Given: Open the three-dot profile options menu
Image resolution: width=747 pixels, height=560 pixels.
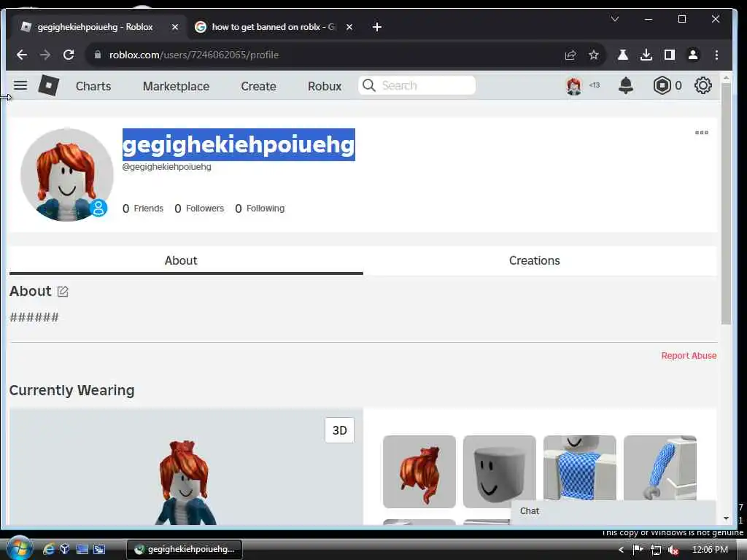Looking at the screenshot, I should 701,133.
